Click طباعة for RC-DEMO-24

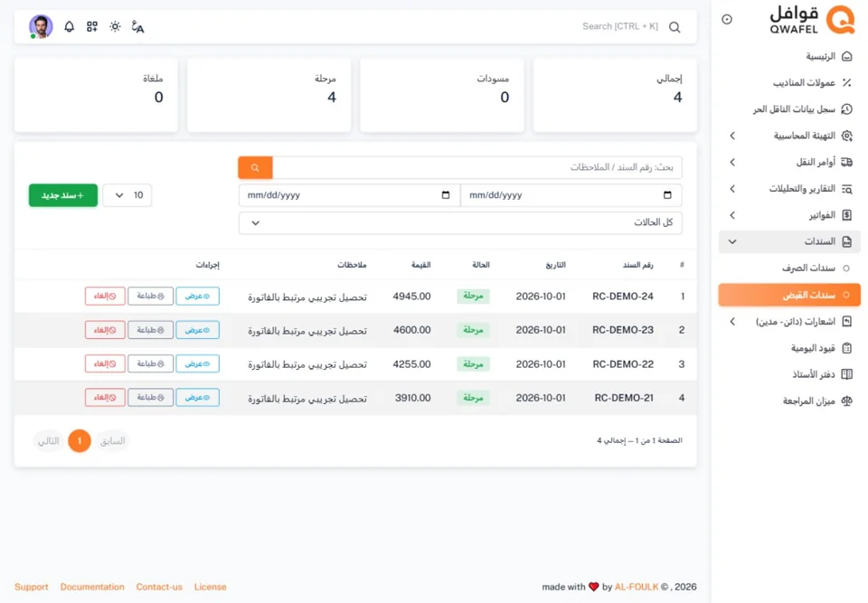(151, 297)
